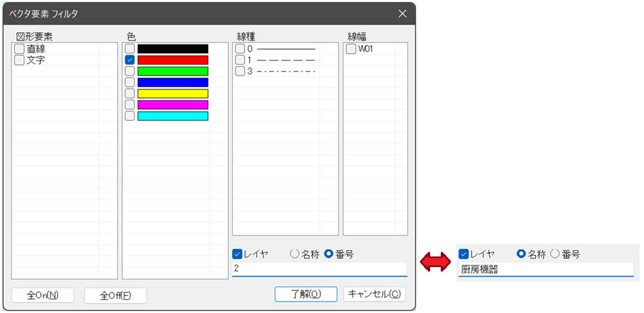Click the green color swatch
Viewport: 644px width, 313px height.
point(173,71)
